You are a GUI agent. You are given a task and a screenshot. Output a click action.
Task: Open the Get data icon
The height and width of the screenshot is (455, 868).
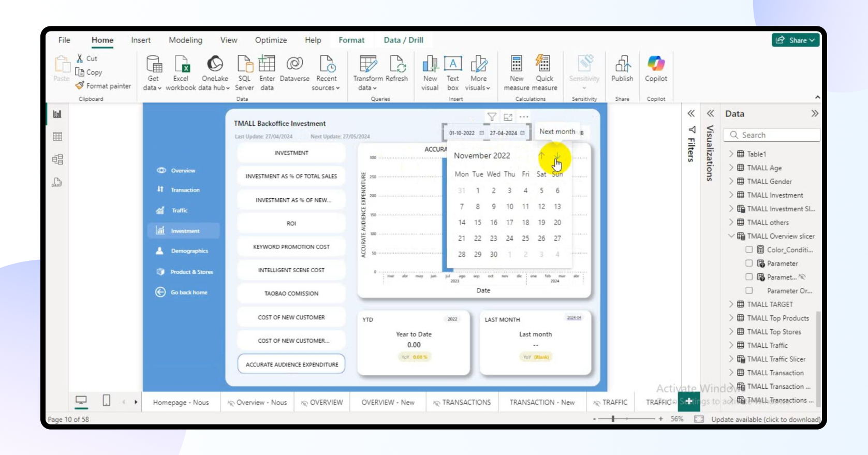[154, 64]
